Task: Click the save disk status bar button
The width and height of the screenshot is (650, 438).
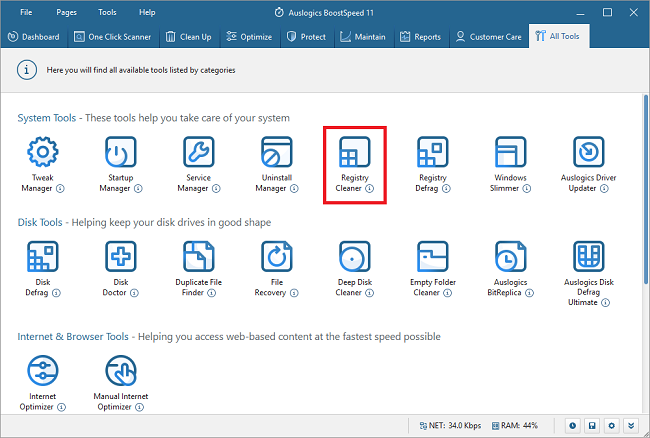Action: (x=592, y=426)
